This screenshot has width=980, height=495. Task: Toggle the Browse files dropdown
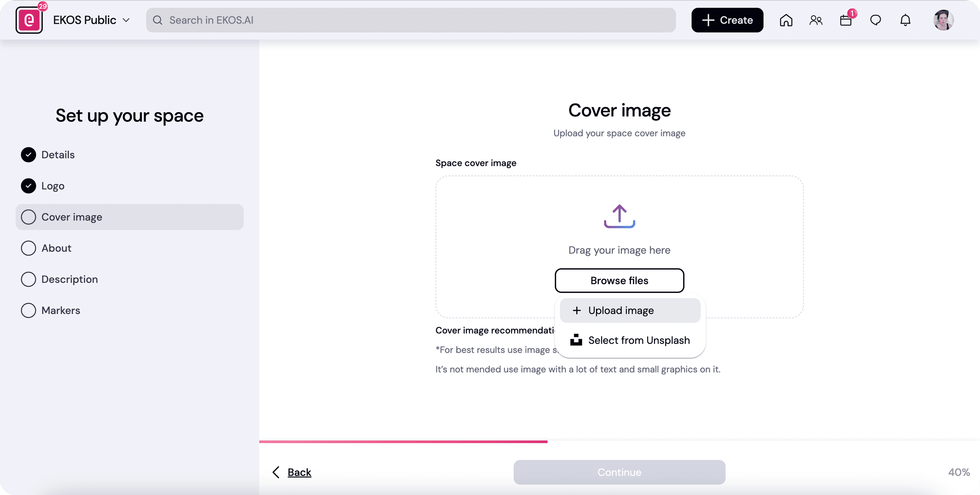point(619,281)
